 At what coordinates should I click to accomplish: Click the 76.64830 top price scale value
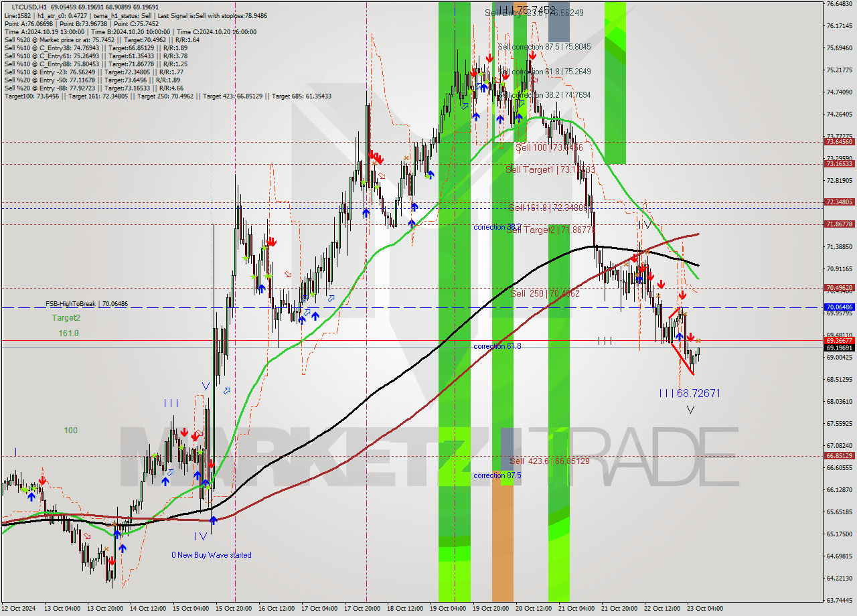coord(839,4)
